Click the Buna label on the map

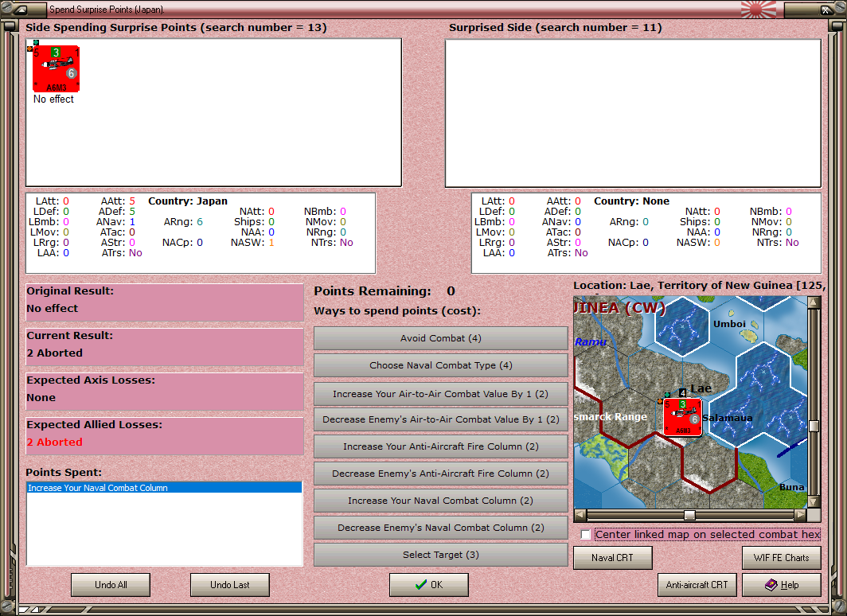click(x=791, y=487)
